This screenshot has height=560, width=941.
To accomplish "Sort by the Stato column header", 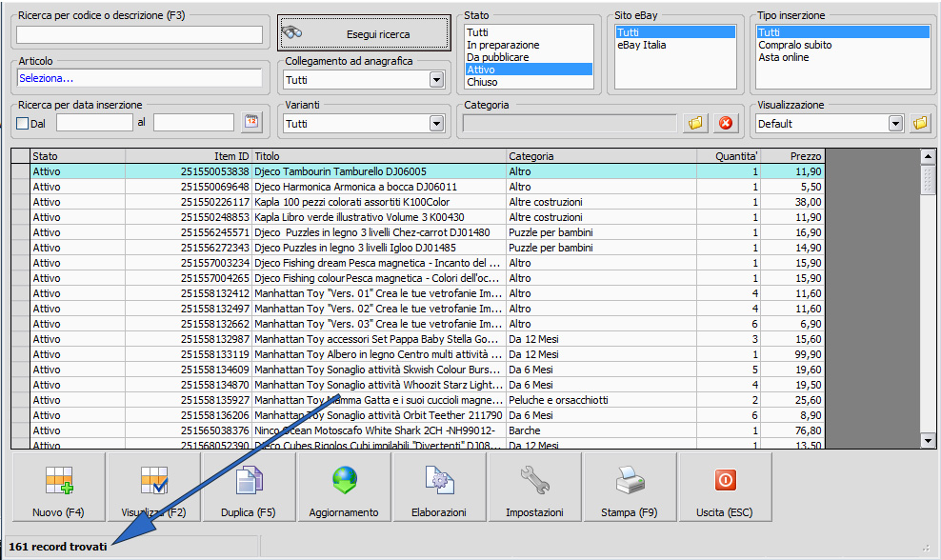I will (x=77, y=156).
